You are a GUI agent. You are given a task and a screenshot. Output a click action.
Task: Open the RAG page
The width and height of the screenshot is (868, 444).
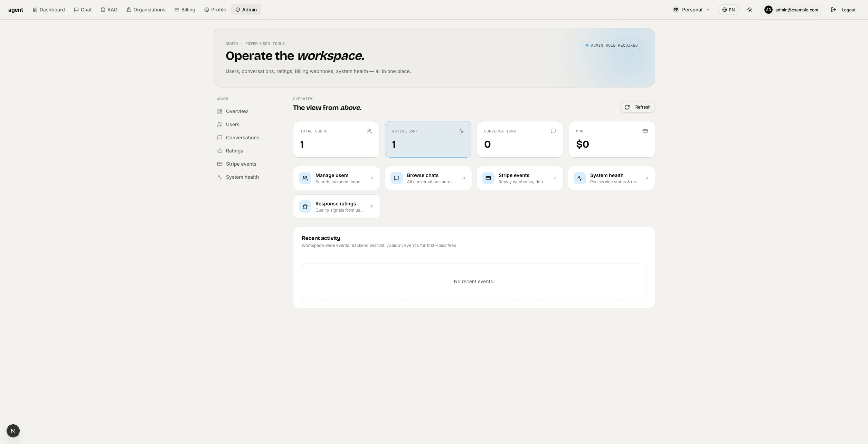[x=109, y=10]
